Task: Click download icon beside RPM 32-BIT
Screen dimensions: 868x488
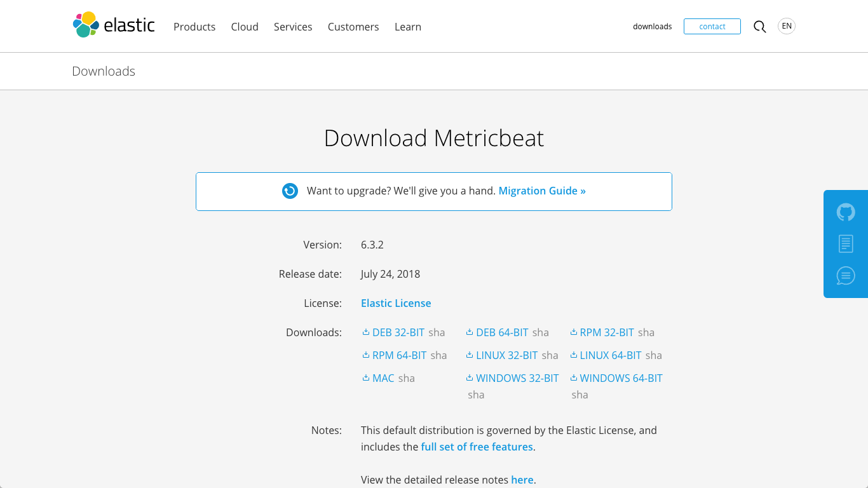Action: tap(574, 332)
